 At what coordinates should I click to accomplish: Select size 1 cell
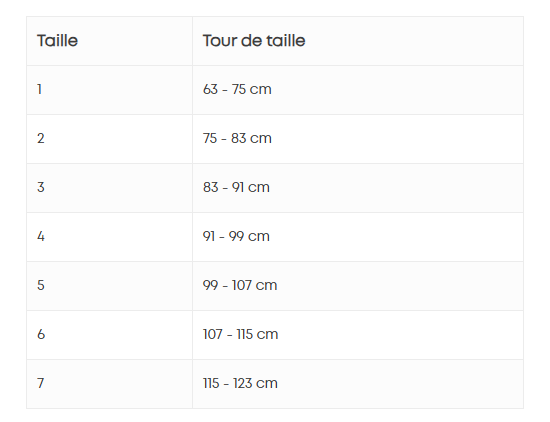click(109, 90)
